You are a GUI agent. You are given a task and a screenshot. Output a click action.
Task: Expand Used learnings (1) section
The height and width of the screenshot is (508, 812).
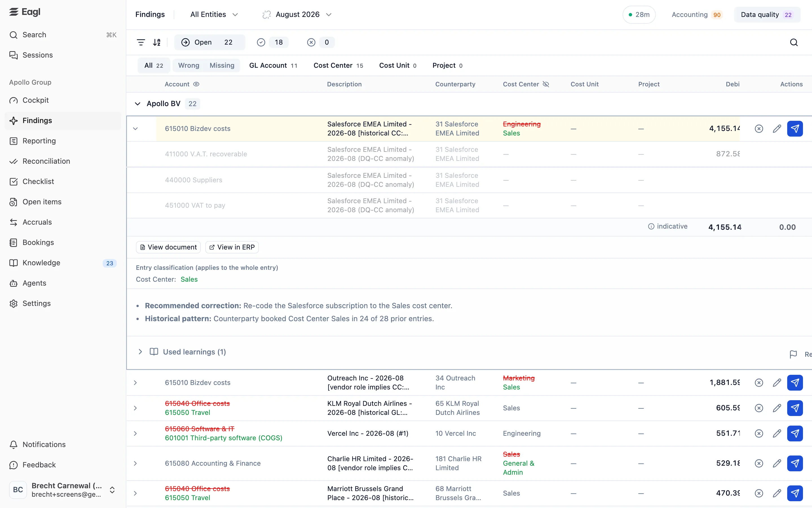click(182, 352)
